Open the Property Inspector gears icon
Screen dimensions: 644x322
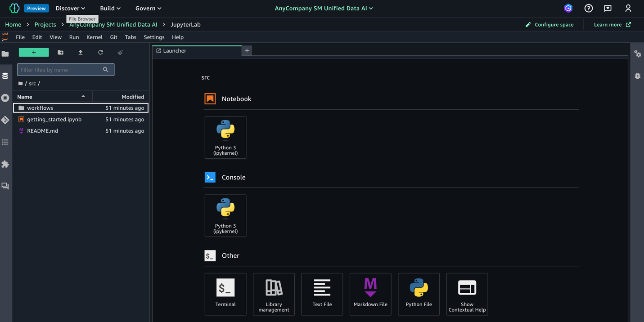638,54
